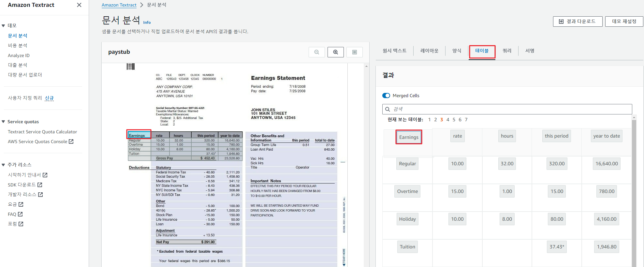Collapse the 추가 리소스 section

(3, 165)
